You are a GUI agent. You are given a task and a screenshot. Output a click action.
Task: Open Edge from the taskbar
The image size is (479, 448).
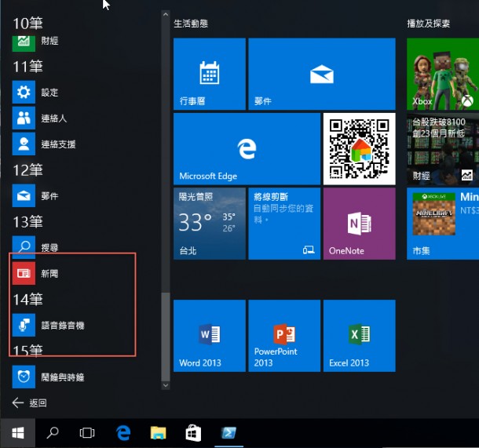(x=123, y=433)
